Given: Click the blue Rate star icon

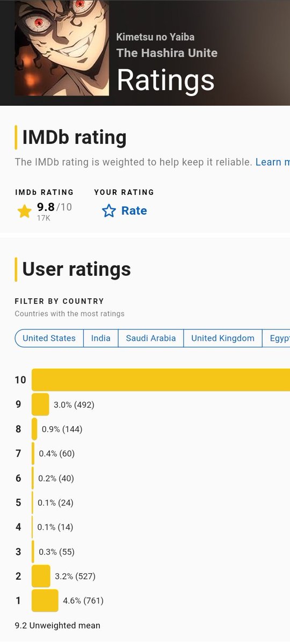Looking at the screenshot, I should tap(109, 211).
